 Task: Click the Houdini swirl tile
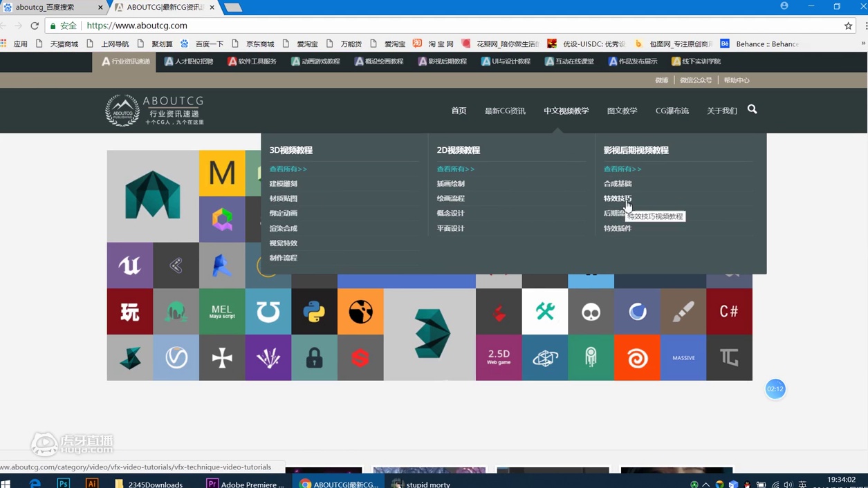point(637,357)
